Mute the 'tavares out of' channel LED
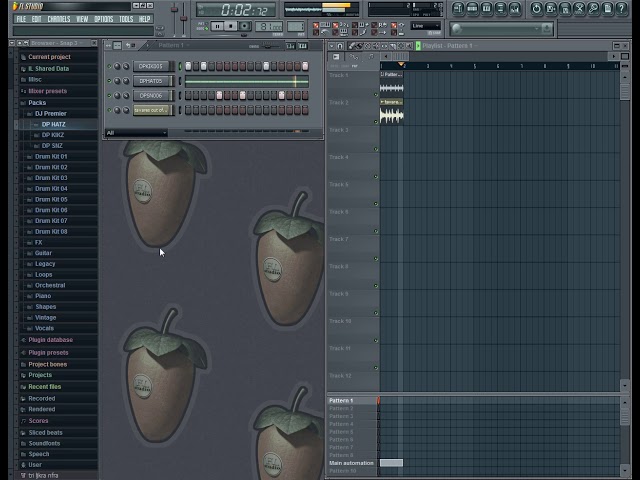Image resolution: width=640 pixels, height=480 pixels. click(109, 110)
